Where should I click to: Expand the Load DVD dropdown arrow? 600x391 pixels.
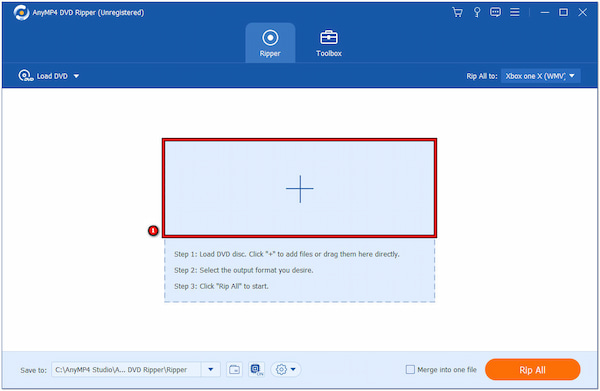pos(76,76)
